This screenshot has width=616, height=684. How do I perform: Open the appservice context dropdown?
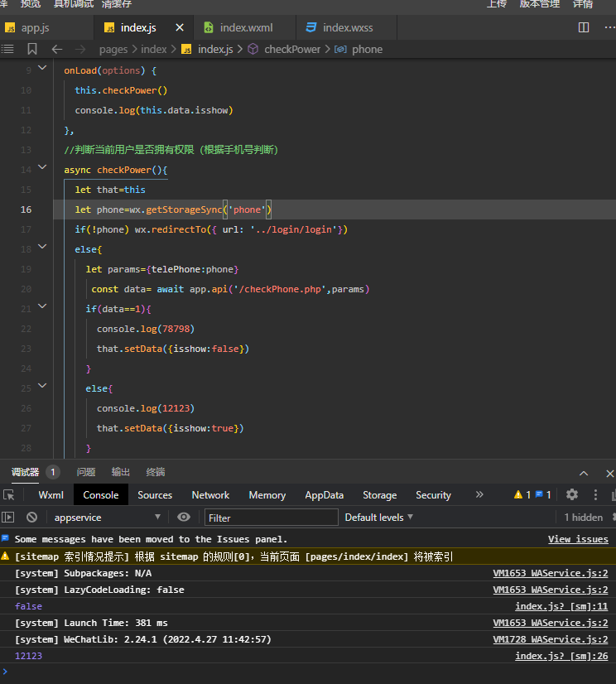point(108,517)
